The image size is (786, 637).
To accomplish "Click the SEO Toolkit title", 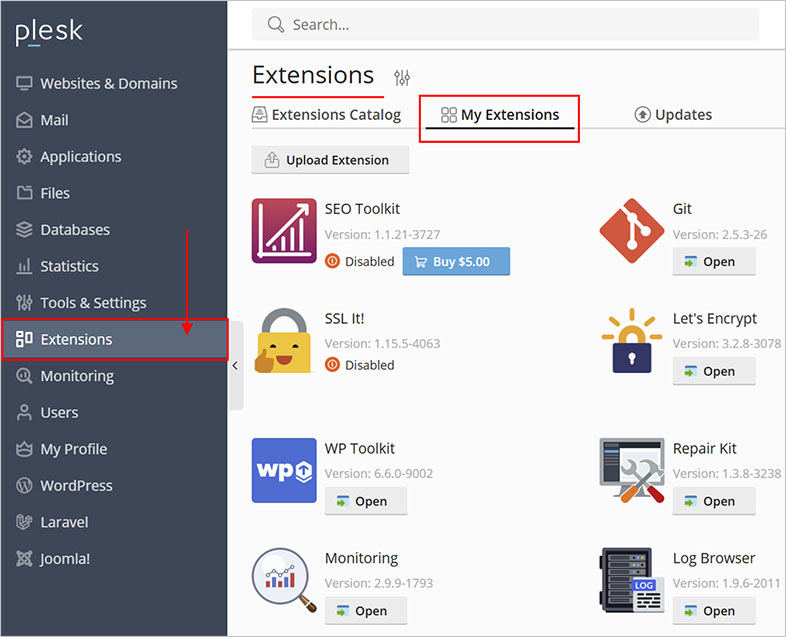I will click(362, 209).
